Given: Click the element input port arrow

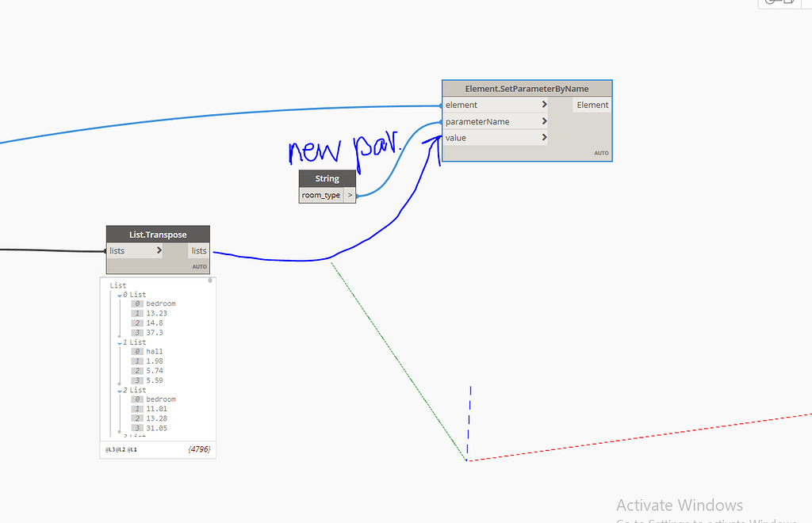Looking at the screenshot, I should click(545, 105).
